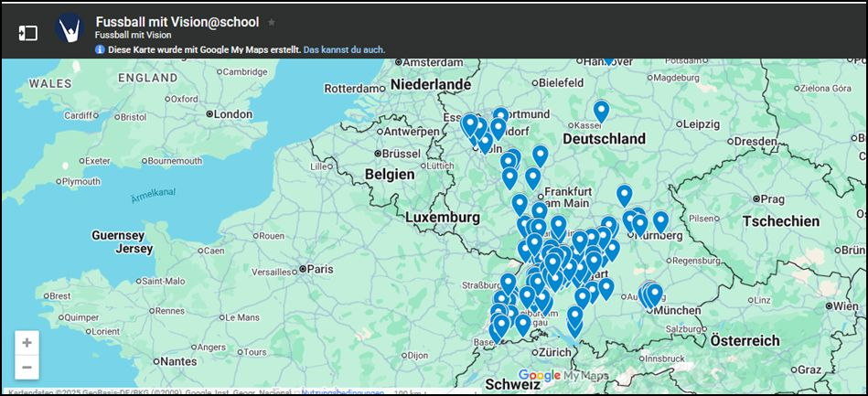Click the pin just west of Zürich
The width and height of the screenshot is (868, 396).
522,325
